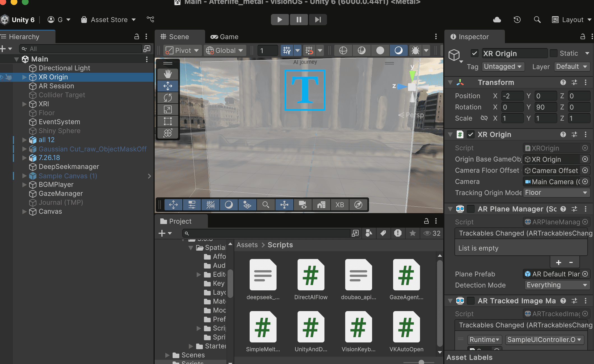Screen dimensions: 594x364
Task: Expand XR Origin in Hierarchy
Action: click(x=24, y=77)
